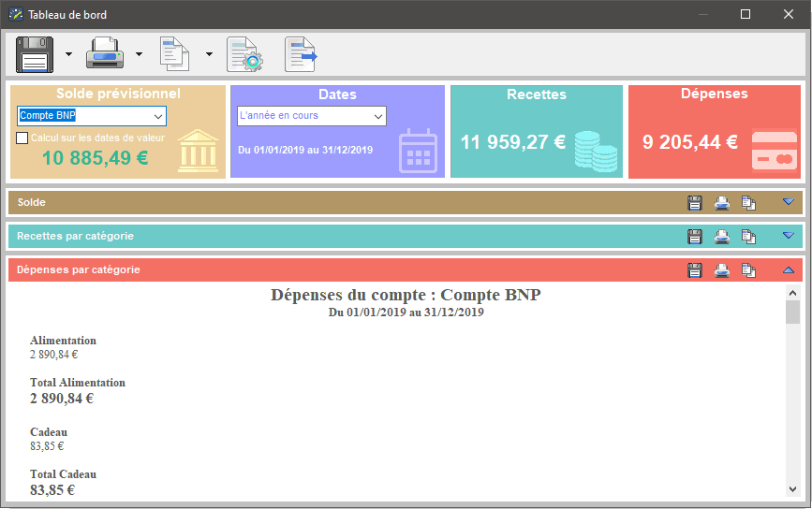The image size is (812, 509).
Task: Click the calendar icon in Dates card
Action: click(418, 151)
